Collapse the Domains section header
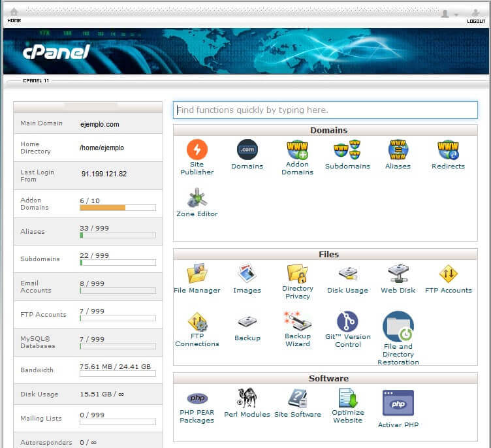The height and width of the screenshot is (448, 491). click(325, 131)
